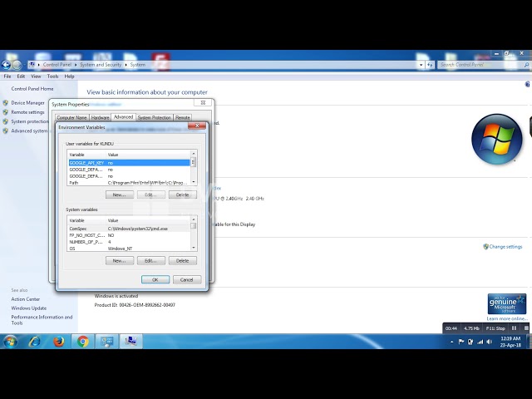
Task: Click the Forward navigation arrow in Control Panel
Action: [x=17, y=65]
